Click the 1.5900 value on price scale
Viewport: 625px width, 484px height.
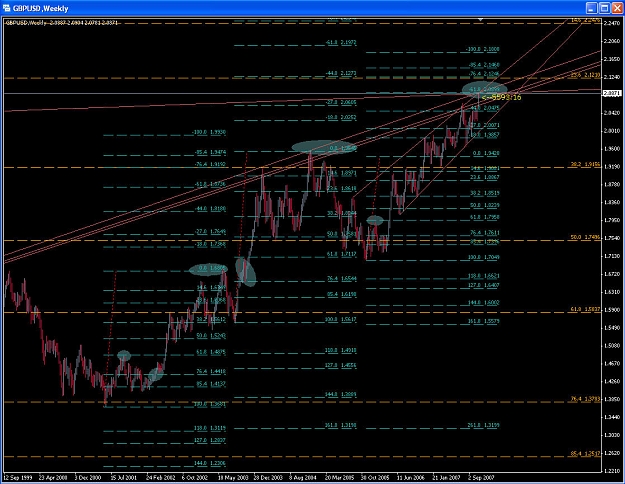[612, 310]
